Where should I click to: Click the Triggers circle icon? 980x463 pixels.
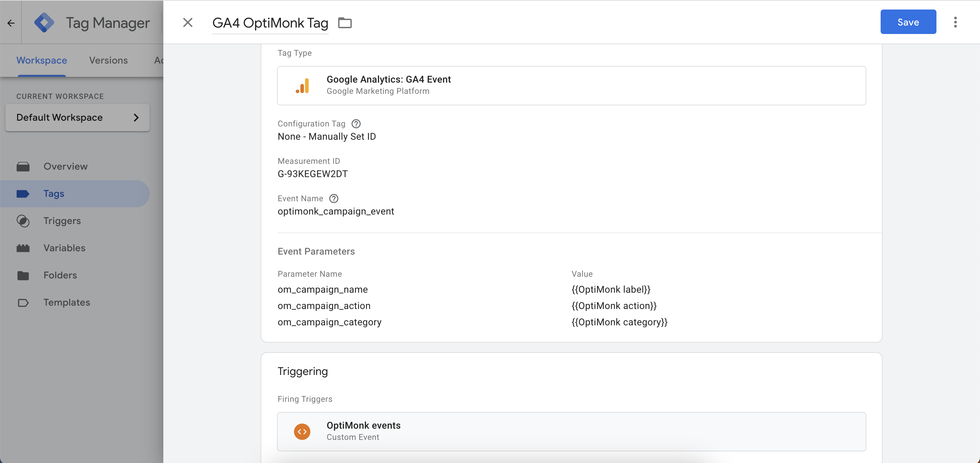pyautogui.click(x=23, y=221)
